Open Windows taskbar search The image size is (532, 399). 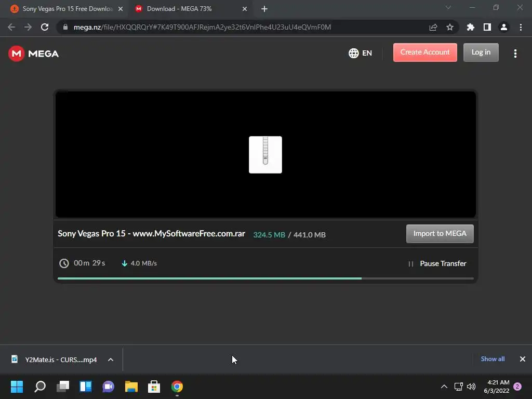click(40, 387)
